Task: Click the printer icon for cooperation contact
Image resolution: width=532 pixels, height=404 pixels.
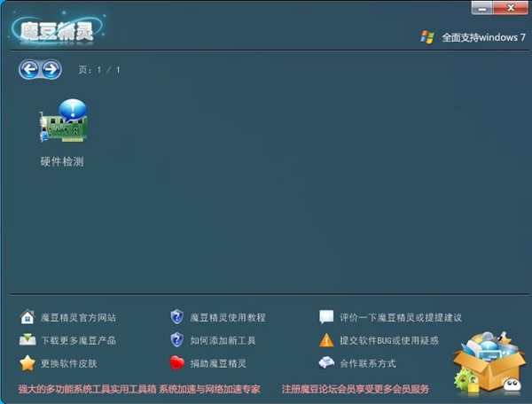Action: tap(326, 362)
